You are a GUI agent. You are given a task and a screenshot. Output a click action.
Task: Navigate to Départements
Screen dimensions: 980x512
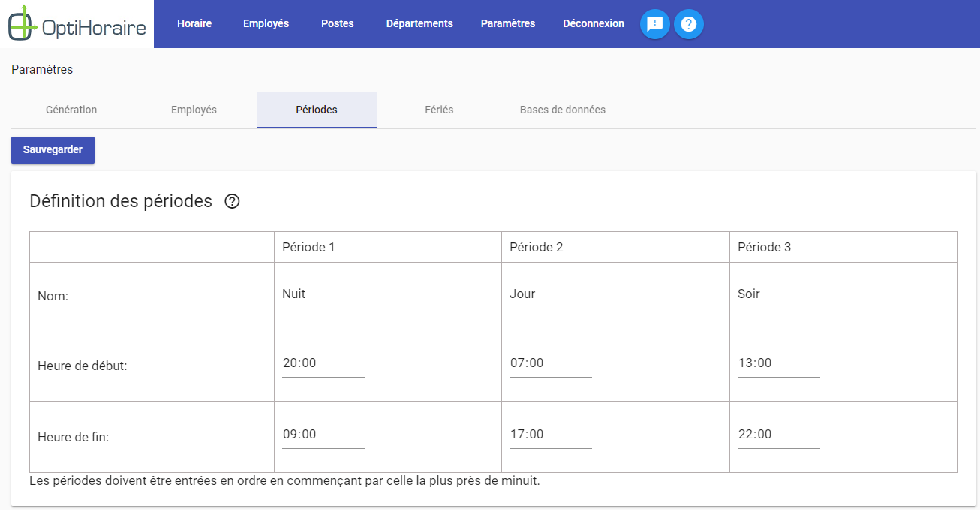coord(419,23)
